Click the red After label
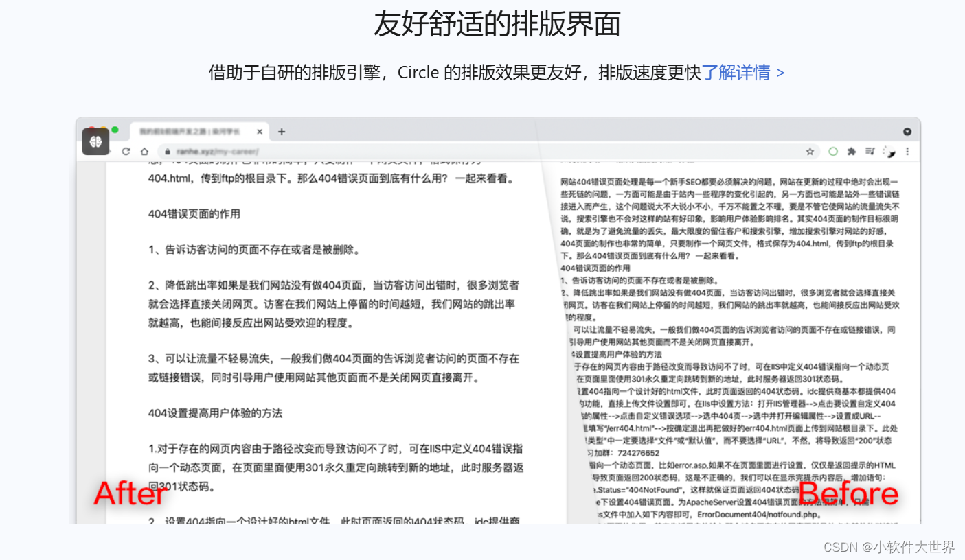Image resolution: width=965 pixels, height=560 pixels. pos(131,493)
